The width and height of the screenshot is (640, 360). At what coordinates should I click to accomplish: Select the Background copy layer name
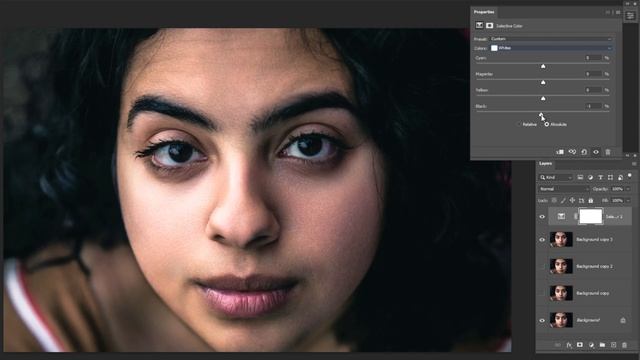point(593,293)
